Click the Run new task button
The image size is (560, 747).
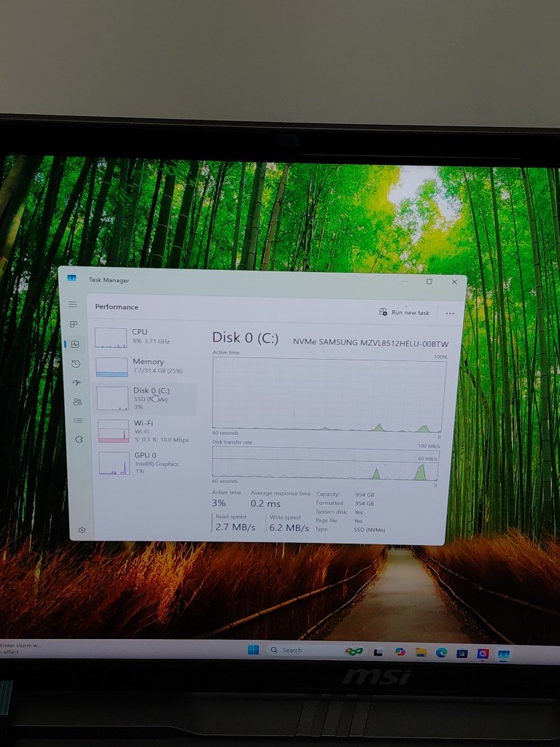[x=404, y=312]
